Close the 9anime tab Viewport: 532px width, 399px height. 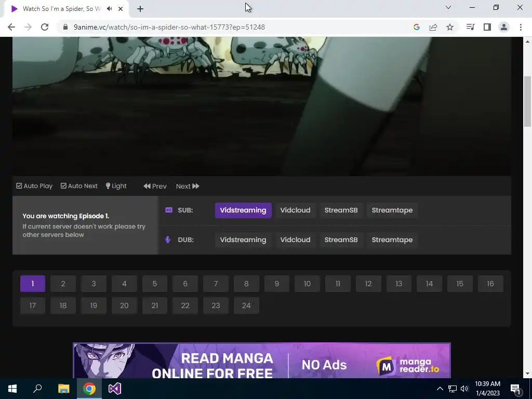tap(121, 9)
